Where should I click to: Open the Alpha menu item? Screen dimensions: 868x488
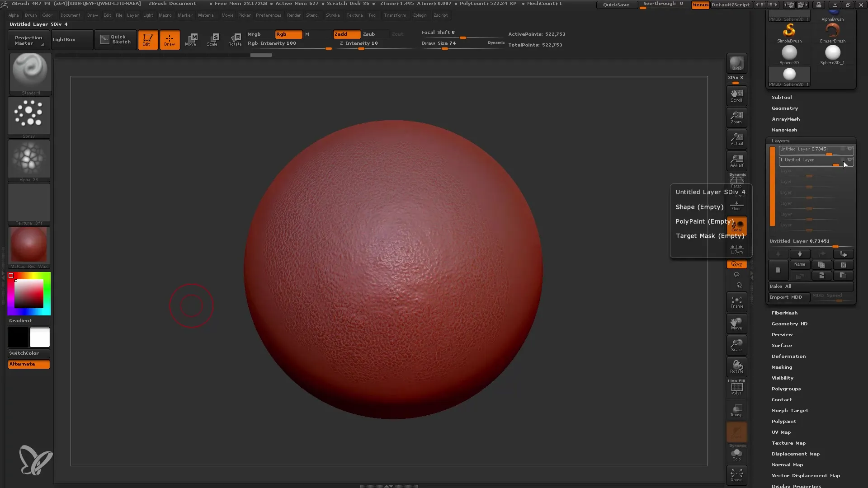13,15
